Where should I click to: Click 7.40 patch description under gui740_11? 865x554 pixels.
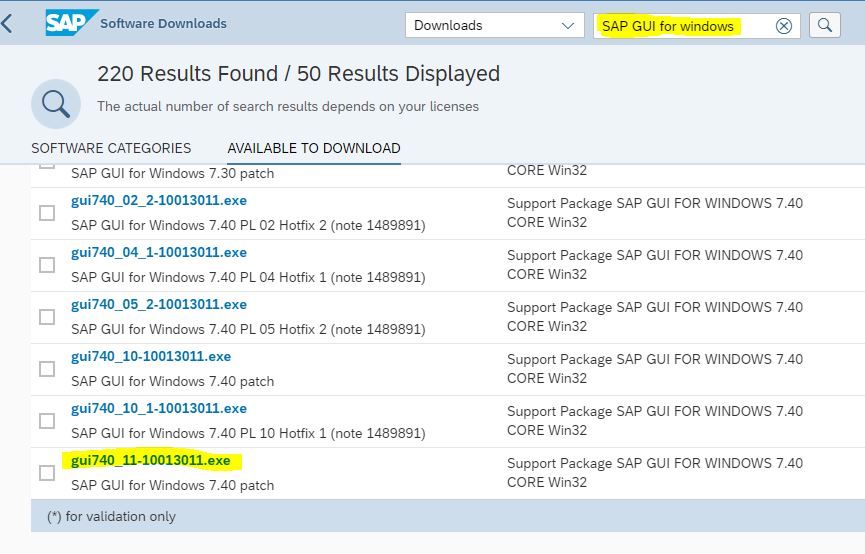(173, 485)
